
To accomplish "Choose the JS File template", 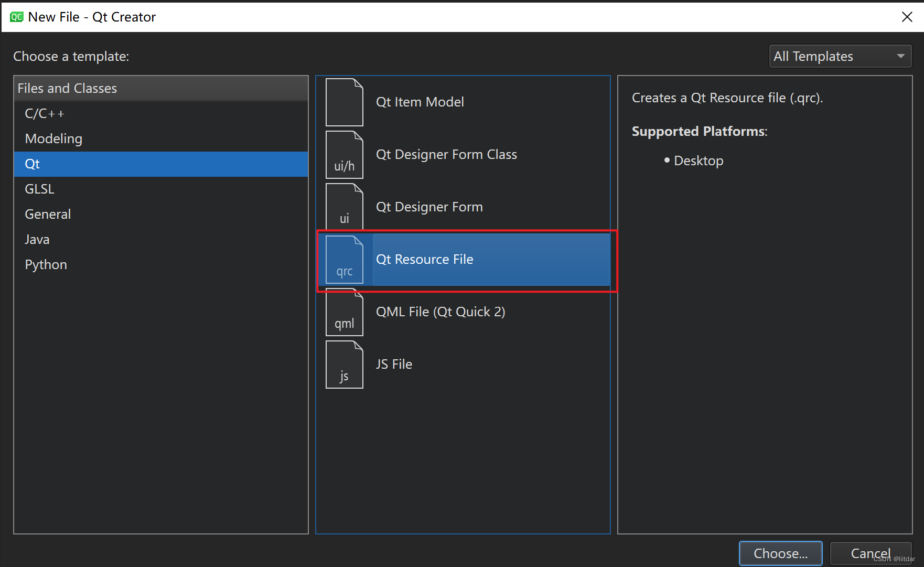I will [x=463, y=365].
